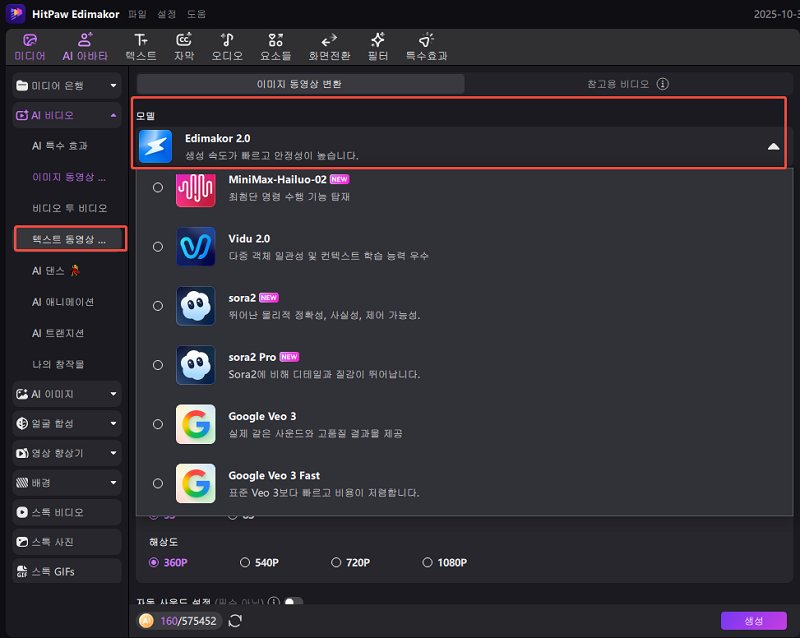Click the credits refresh icon
800x638 pixels.
click(x=237, y=621)
